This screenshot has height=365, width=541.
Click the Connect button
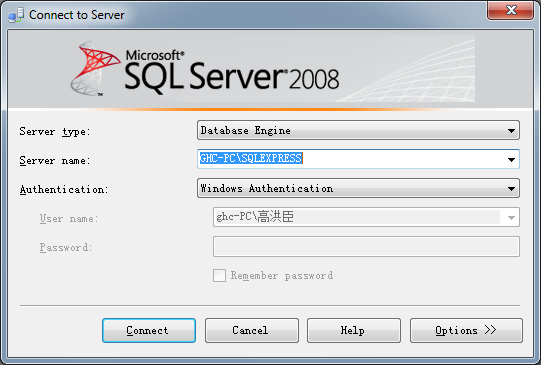coord(149,330)
